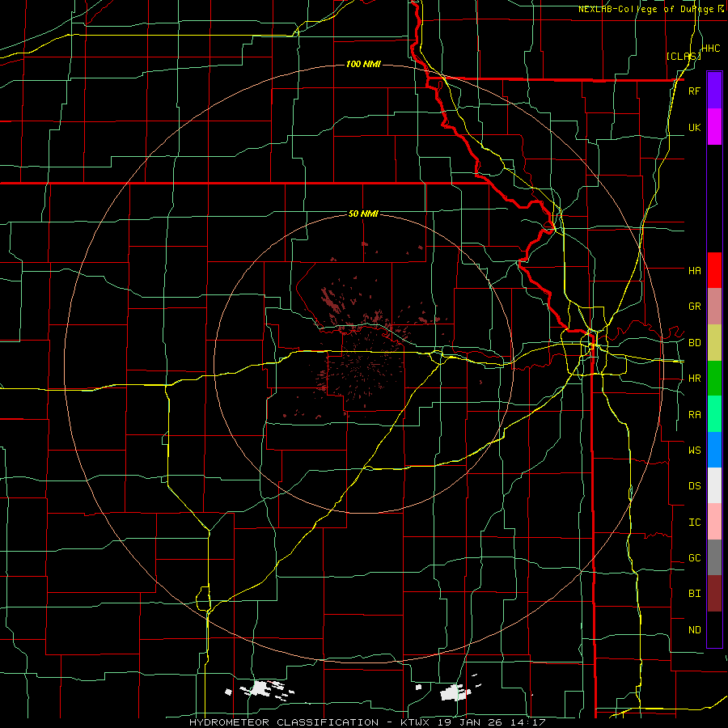
Task: Click the HR legend label
Action: (694, 379)
